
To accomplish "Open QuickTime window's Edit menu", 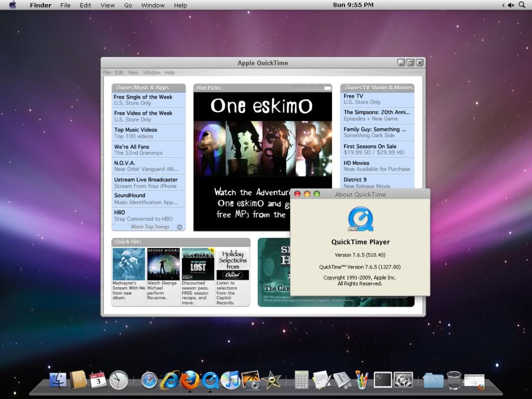I will point(119,73).
